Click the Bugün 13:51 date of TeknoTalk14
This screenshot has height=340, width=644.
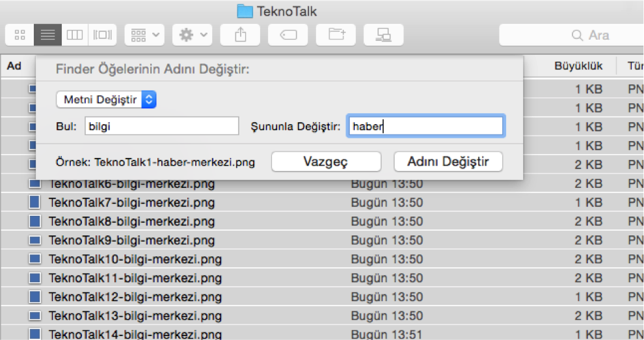point(386,334)
